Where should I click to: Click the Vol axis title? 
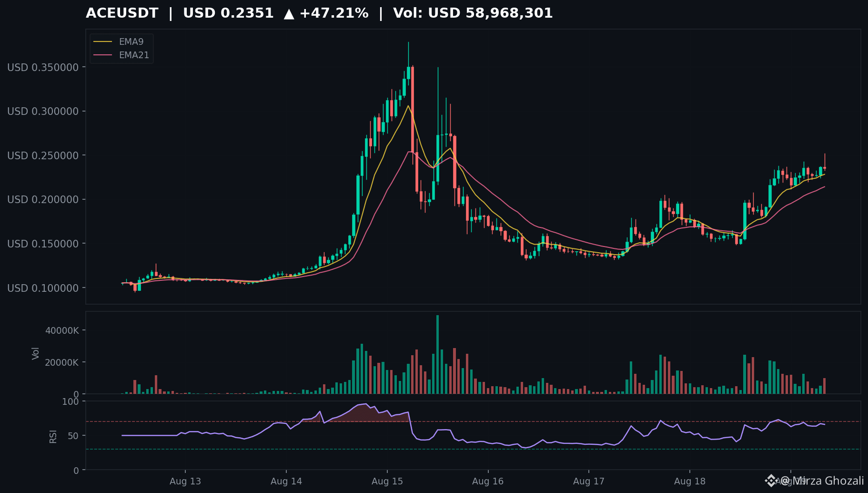point(36,353)
